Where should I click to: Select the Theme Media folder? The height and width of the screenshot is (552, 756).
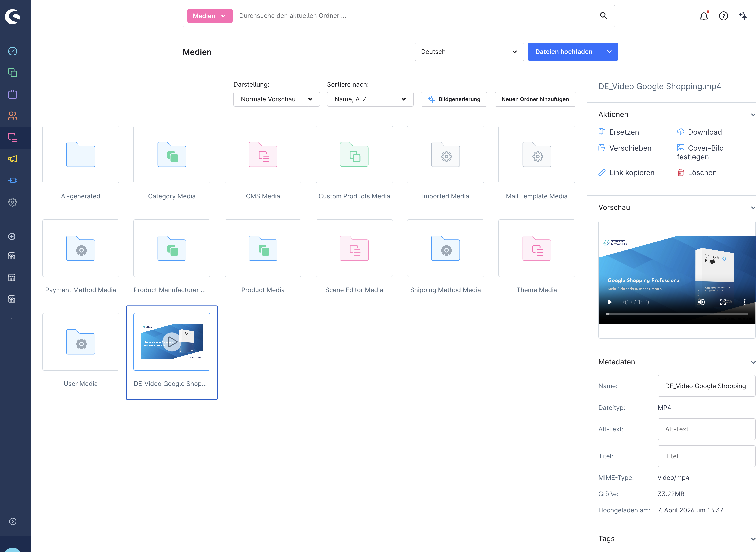pos(537,248)
